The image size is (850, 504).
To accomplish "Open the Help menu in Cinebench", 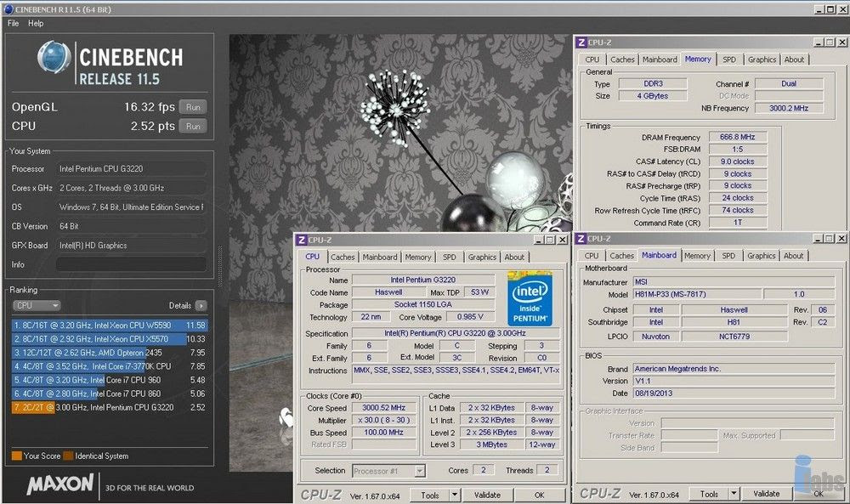I will click(36, 23).
